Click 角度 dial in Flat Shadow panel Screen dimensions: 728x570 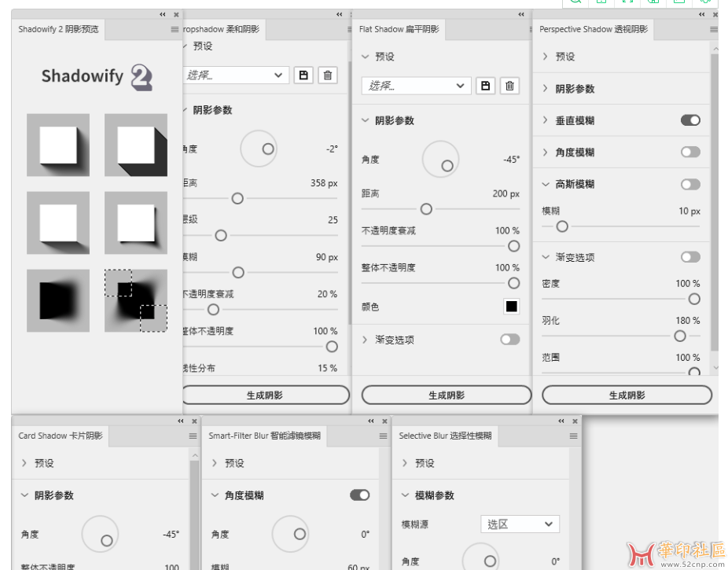tap(440, 160)
